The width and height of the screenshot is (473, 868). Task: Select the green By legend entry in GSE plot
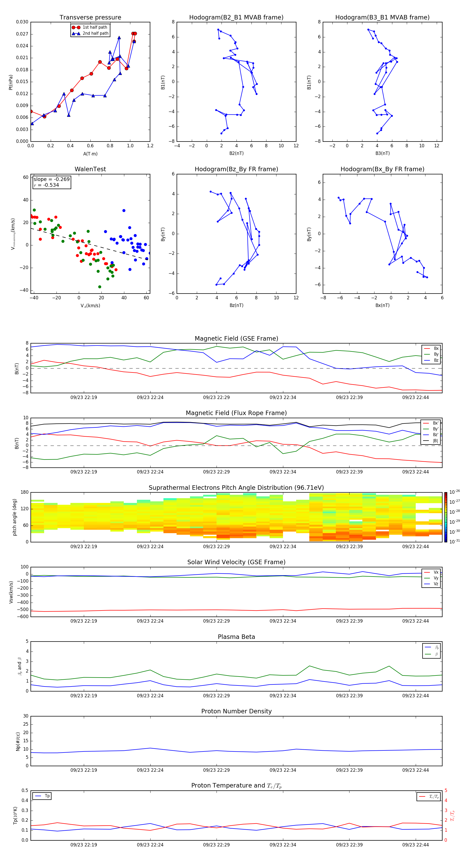(x=431, y=354)
